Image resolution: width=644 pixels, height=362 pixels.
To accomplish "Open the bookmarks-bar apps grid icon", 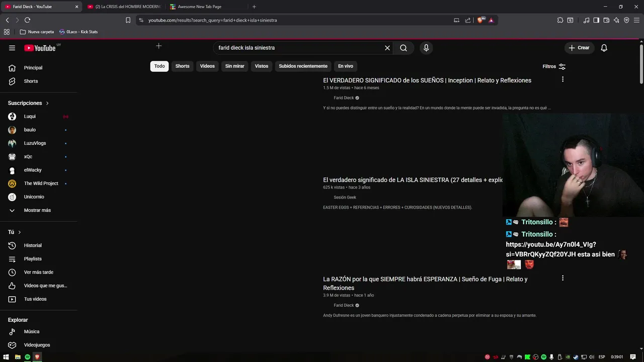I will [7, 32].
